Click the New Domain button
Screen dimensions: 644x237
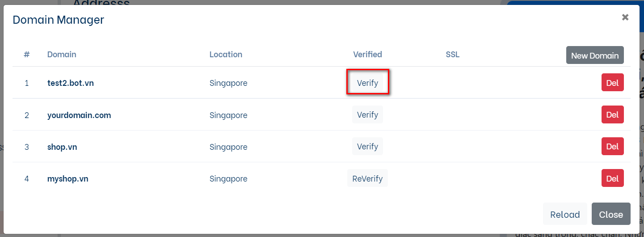[594, 55]
